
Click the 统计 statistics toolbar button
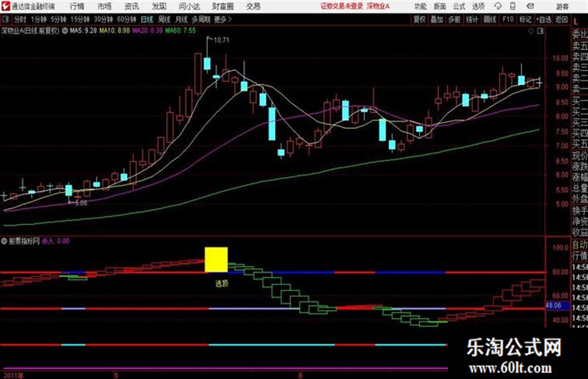[x=472, y=19]
